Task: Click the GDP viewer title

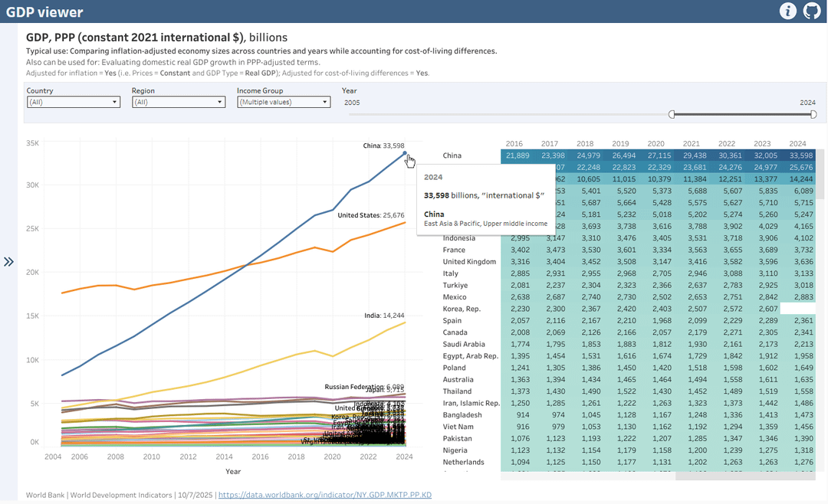Action: pos(44,12)
